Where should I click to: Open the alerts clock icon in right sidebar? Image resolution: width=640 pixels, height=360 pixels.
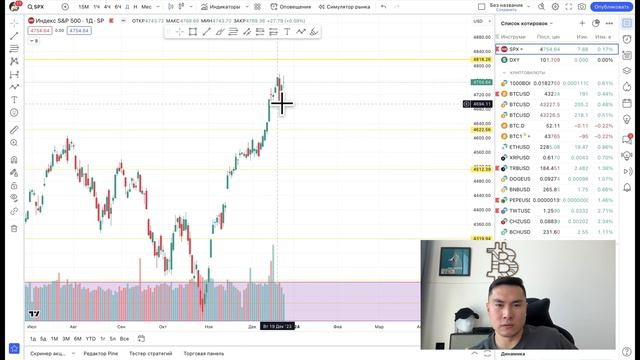(627, 39)
